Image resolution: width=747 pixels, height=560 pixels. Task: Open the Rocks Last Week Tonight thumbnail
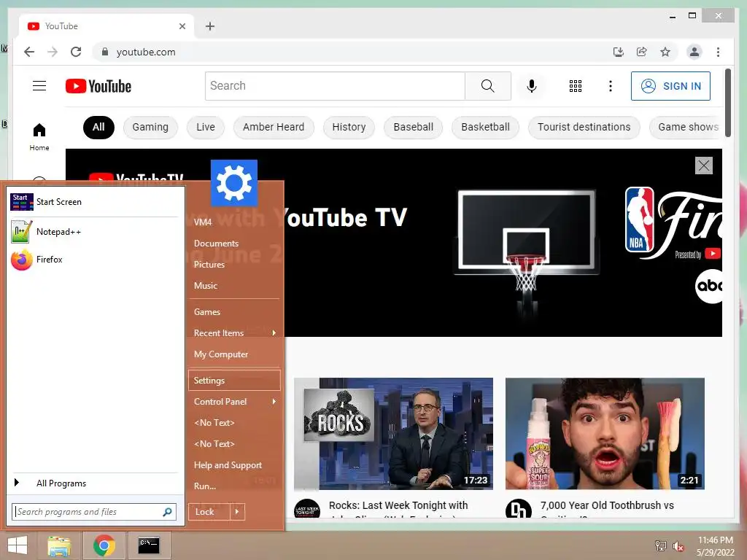(x=393, y=434)
